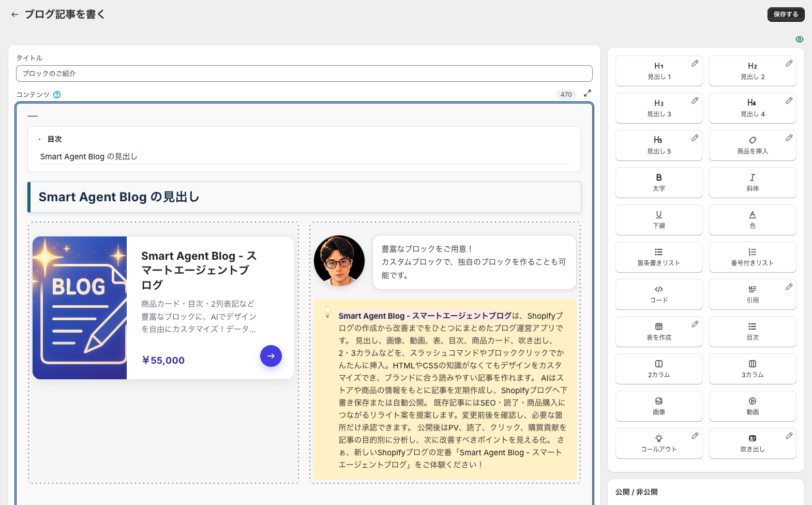Open the コンテンツ help question icon
This screenshot has width=812, height=505.
pyautogui.click(x=57, y=95)
